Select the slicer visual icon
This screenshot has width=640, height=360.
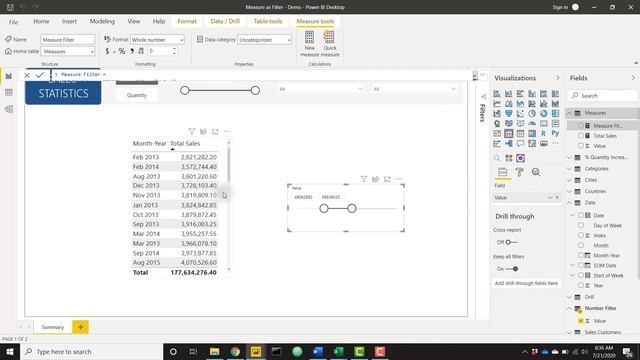coord(509,133)
